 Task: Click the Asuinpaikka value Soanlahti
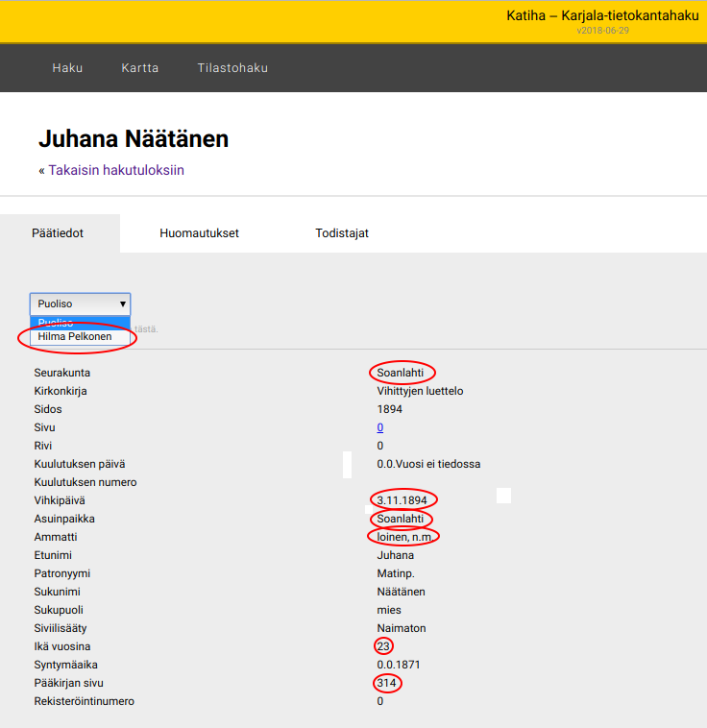(402, 519)
